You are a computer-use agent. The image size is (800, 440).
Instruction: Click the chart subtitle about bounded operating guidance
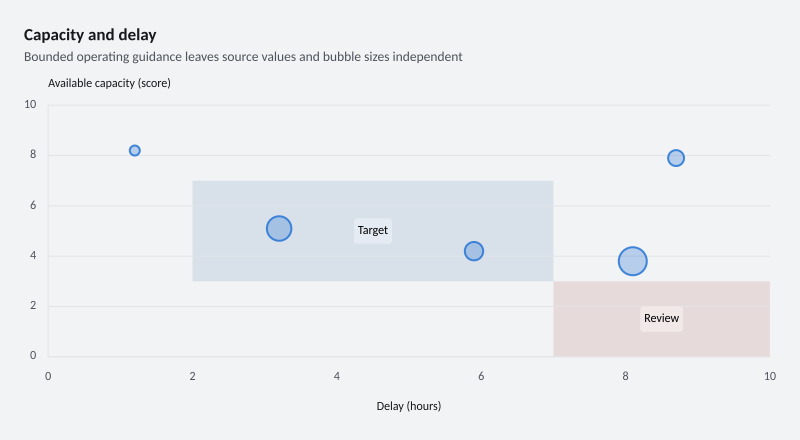(x=243, y=57)
